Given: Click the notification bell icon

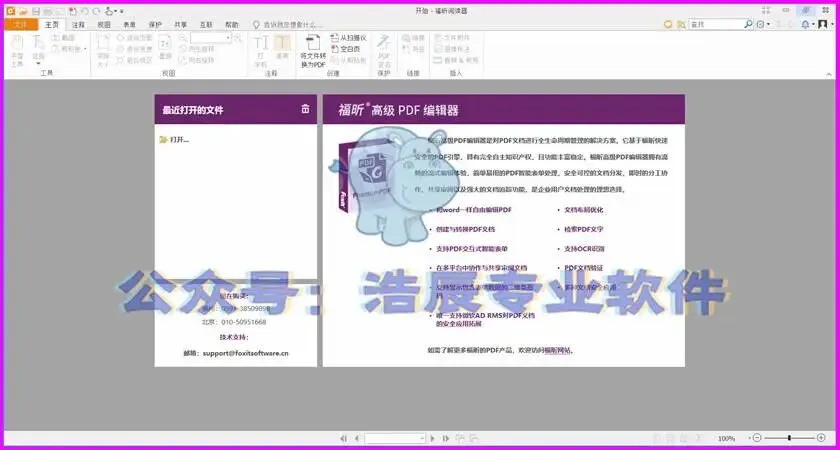Looking at the screenshot, I should pos(807,25).
